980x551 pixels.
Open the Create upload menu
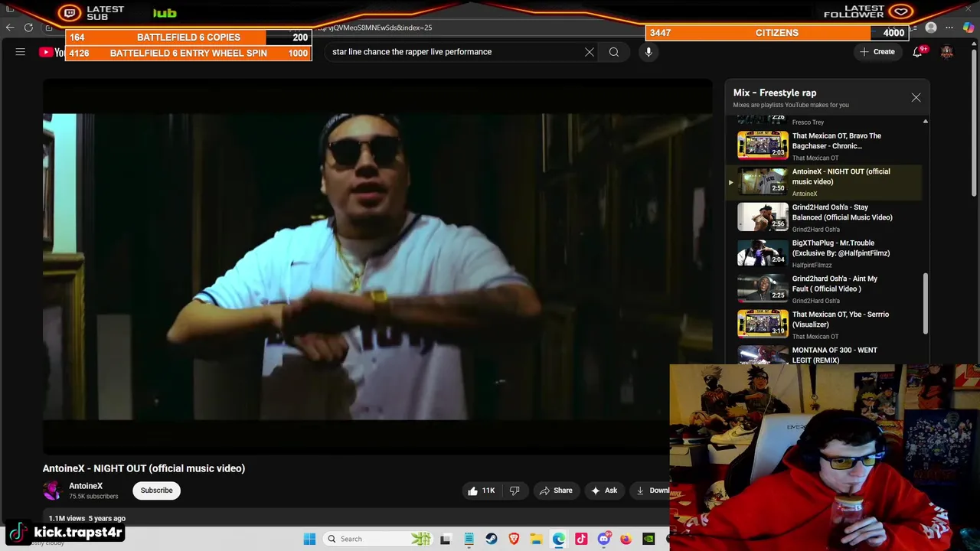pos(877,52)
